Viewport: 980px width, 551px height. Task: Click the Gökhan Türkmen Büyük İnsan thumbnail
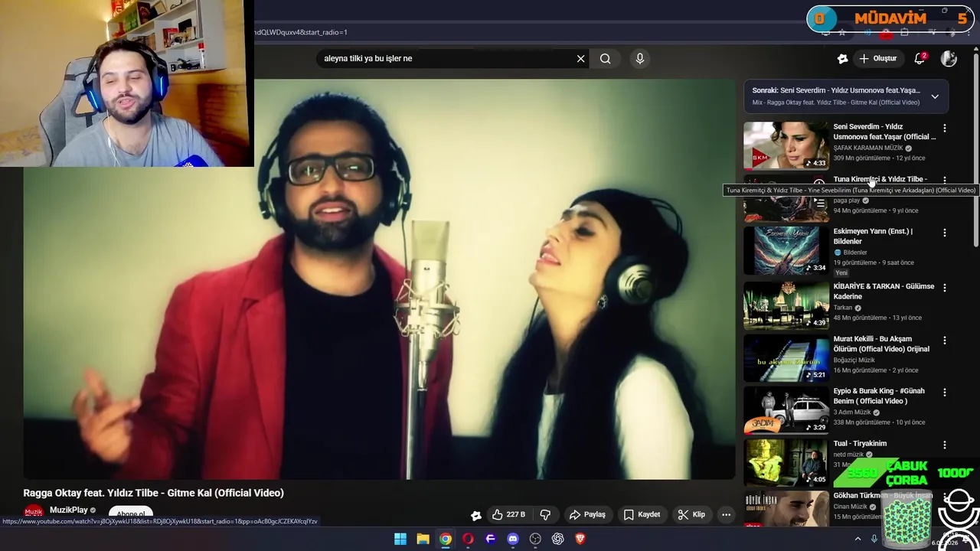(786, 509)
